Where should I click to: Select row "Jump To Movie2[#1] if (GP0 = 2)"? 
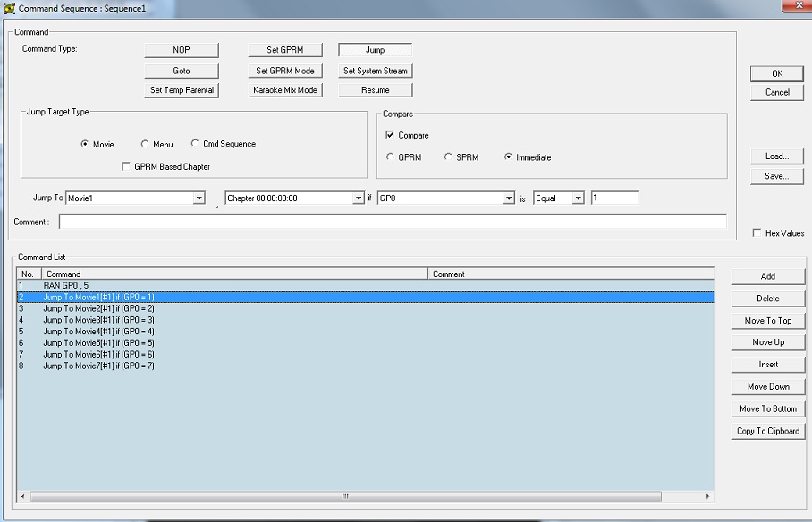365,308
